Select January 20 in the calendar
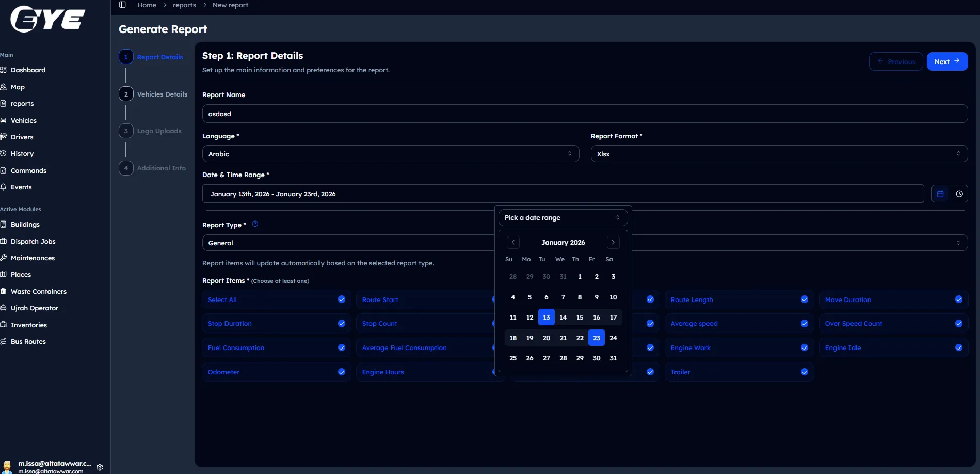Image resolution: width=980 pixels, height=474 pixels. (x=546, y=338)
